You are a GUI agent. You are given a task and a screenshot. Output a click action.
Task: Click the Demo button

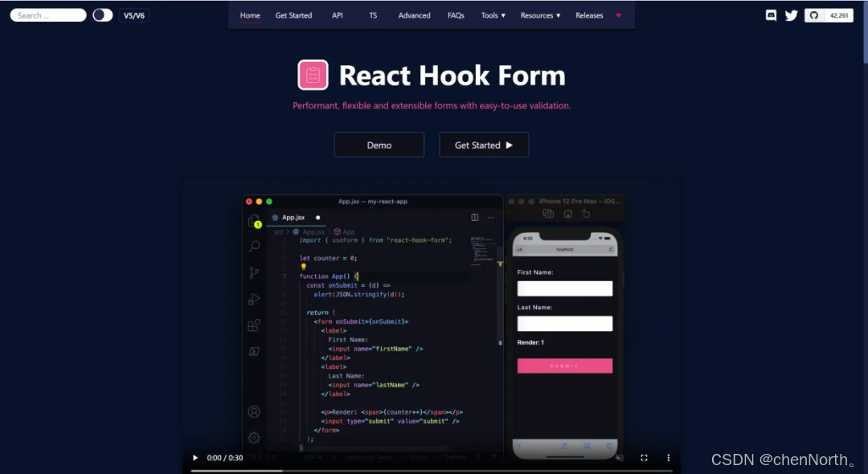(x=379, y=145)
